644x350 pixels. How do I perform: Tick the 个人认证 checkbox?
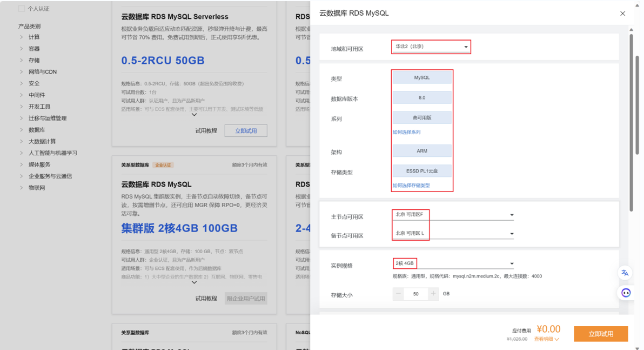click(x=22, y=9)
